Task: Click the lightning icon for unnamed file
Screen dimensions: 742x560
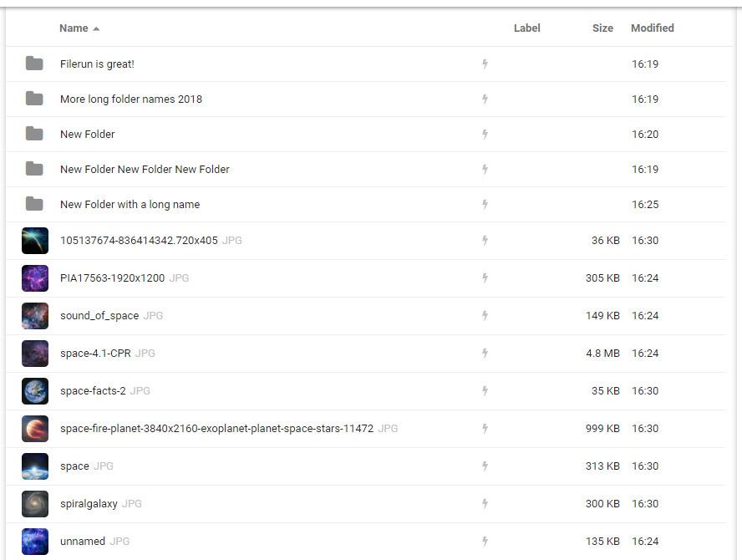Action: 485,541
